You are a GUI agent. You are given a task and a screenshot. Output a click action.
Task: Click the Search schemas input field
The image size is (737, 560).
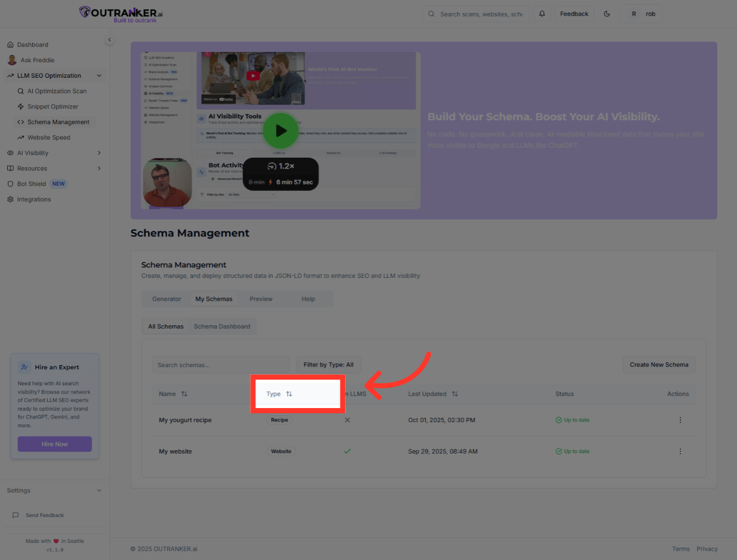pyautogui.click(x=221, y=365)
